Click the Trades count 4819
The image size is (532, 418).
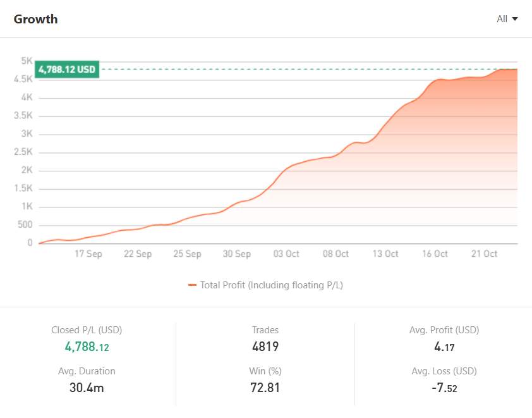(x=265, y=347)
